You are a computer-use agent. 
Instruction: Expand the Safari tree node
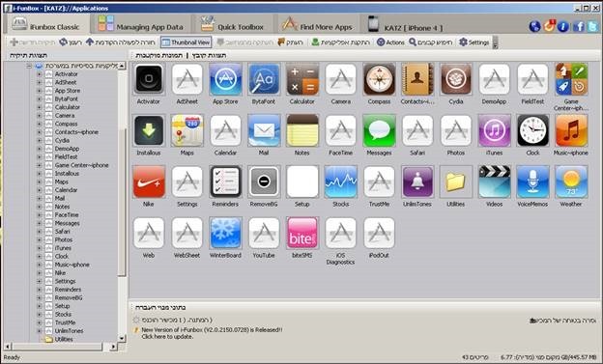point(39,232)
